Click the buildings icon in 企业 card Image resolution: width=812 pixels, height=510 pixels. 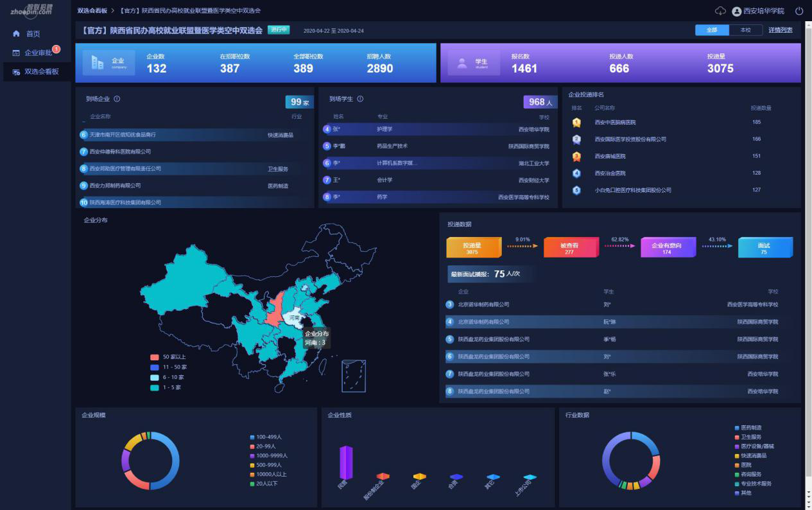(98, 62)
